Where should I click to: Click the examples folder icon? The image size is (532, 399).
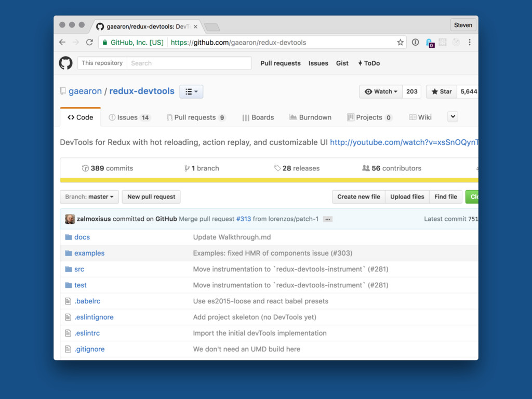coord(69,253)
